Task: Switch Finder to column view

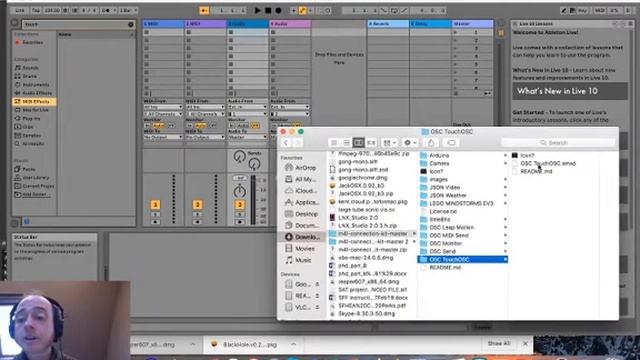Action: point(358,142)
